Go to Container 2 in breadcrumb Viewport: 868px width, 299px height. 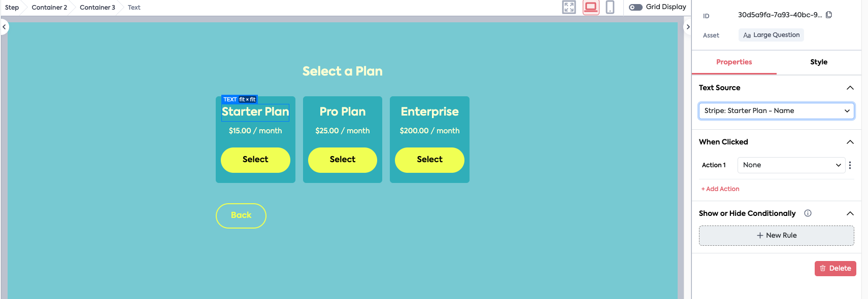tap(49, 8)
